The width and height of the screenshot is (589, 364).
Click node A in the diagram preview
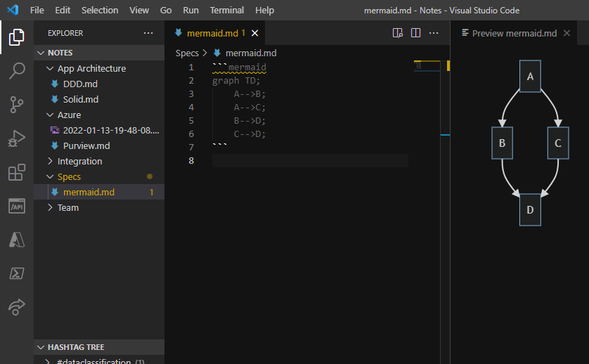pos(530,77)
